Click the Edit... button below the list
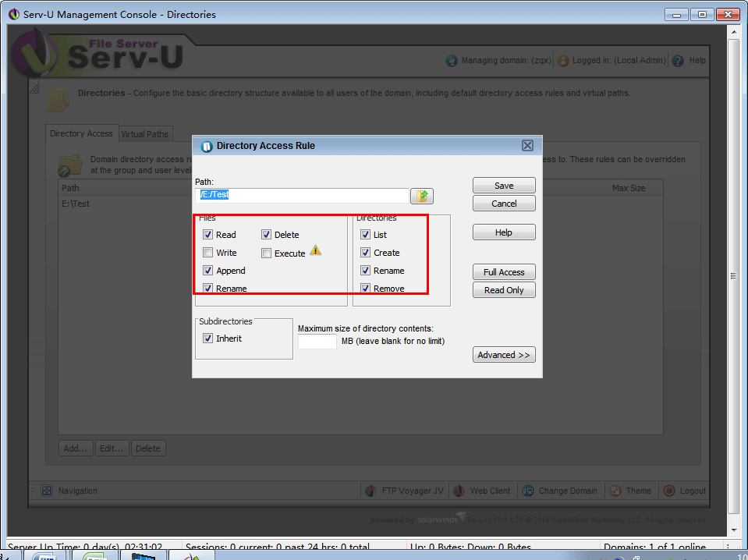 (x=112, y=448)
